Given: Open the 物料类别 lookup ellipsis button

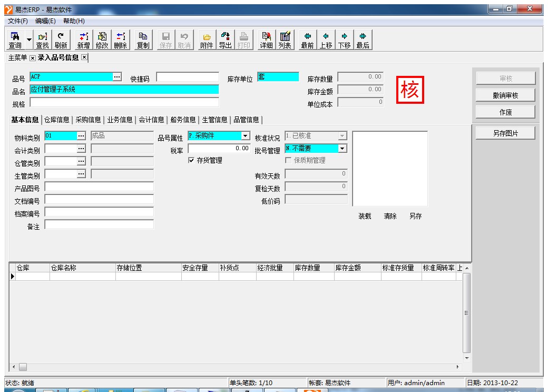Looking at the screenshot, I should click(81, 136).
